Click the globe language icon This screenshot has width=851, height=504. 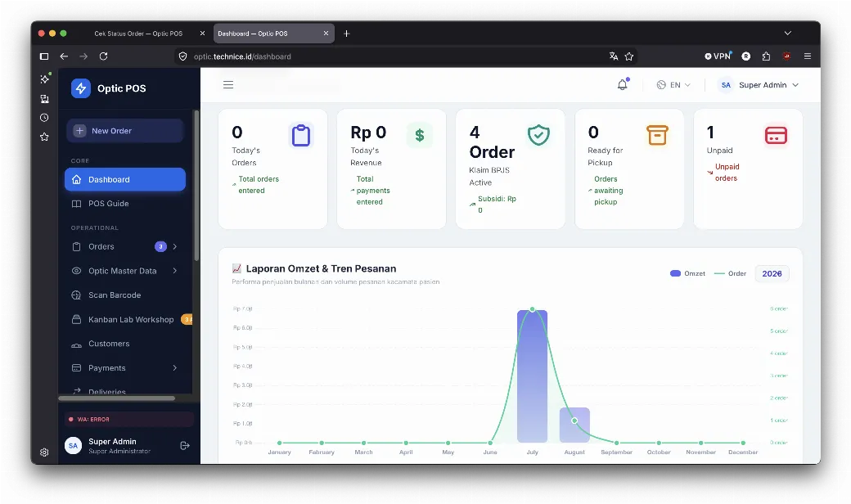click(661, 84)
